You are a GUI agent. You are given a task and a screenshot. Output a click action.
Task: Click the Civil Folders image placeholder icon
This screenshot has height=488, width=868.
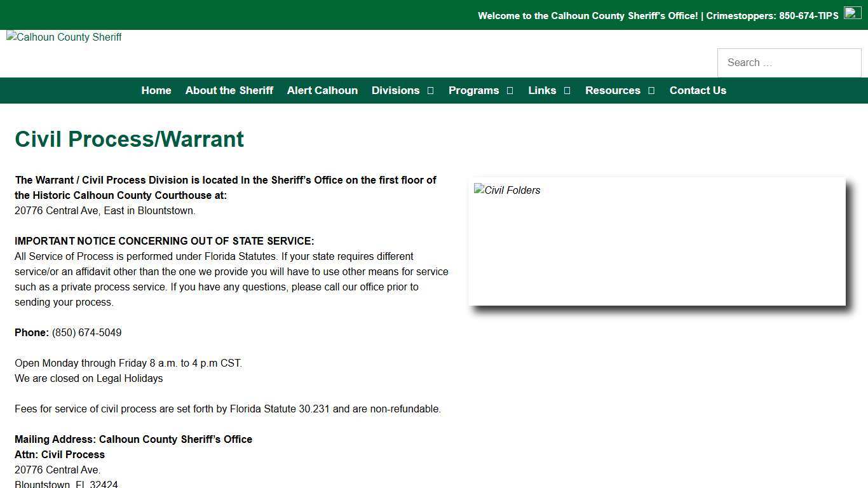pyautogui.click(x=478, y=190)
